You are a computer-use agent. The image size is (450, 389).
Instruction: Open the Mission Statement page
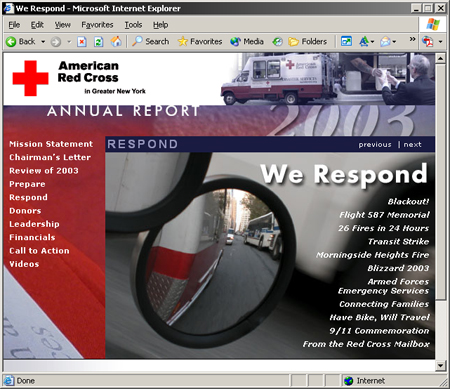[x=51, y=144]
